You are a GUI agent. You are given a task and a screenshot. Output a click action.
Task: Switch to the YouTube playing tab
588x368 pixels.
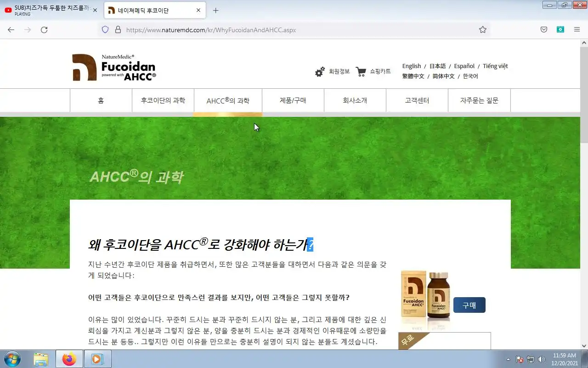51,11
